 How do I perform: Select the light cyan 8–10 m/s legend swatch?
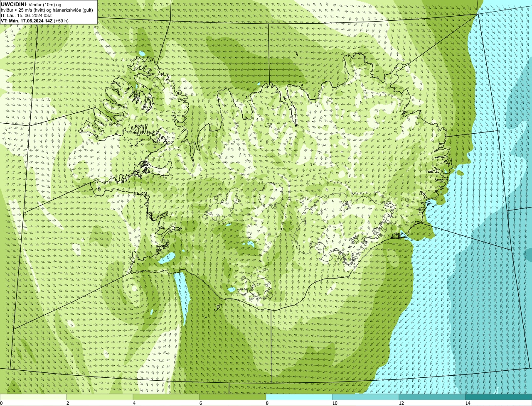[x=299, y=397]
